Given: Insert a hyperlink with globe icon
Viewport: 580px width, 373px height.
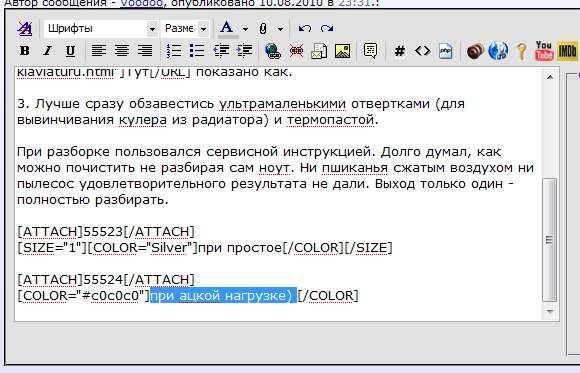Looking at the screenshot, I should click(273, 51).
